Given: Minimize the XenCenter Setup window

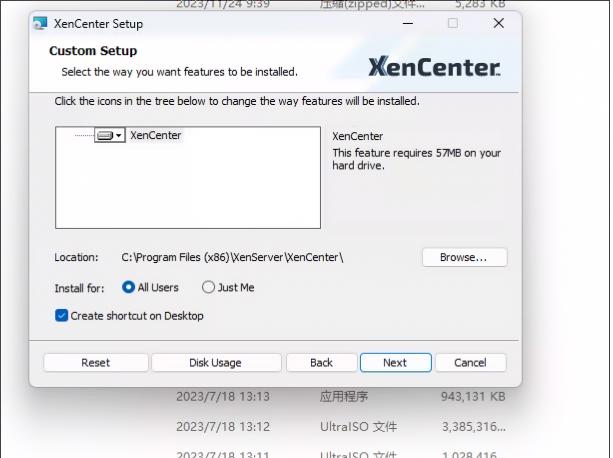Looking at the screenshot, I should 407,23.
